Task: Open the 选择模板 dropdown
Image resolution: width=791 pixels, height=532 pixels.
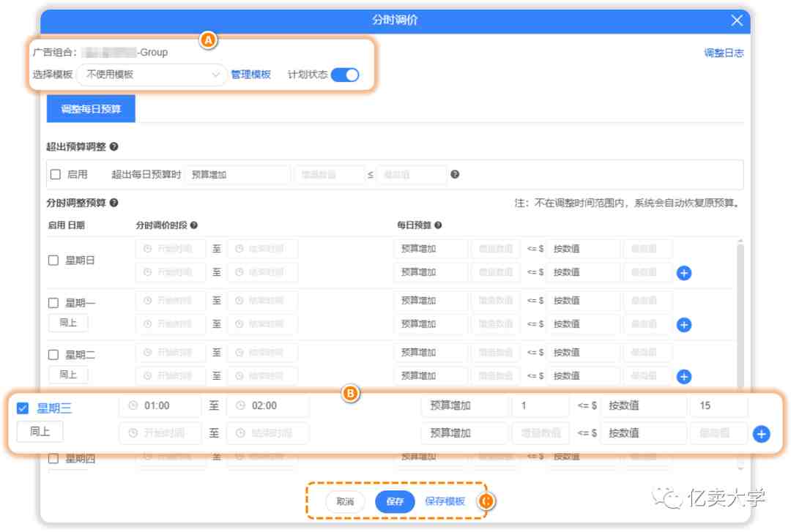Action: pyautogui.click(x=152, y=75)
